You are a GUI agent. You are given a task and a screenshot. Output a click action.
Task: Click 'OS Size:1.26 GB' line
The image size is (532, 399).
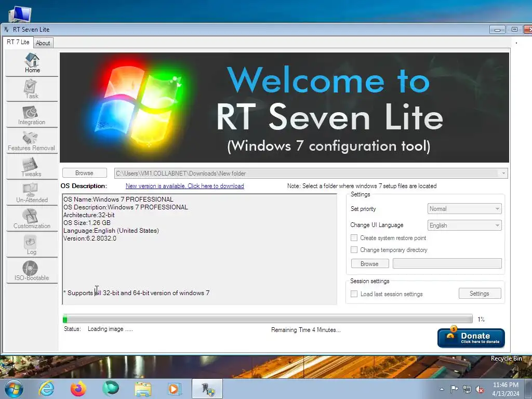tap(87, 222)
